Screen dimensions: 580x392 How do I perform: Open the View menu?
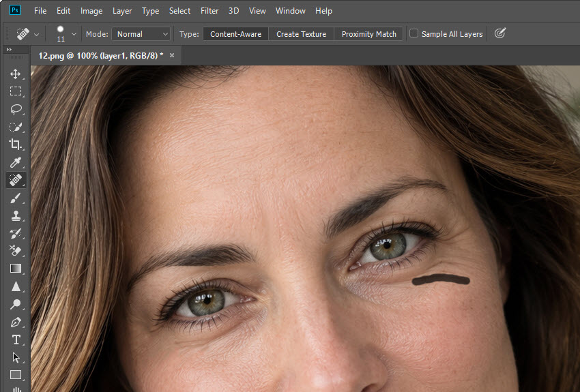[x=257, y=11]
